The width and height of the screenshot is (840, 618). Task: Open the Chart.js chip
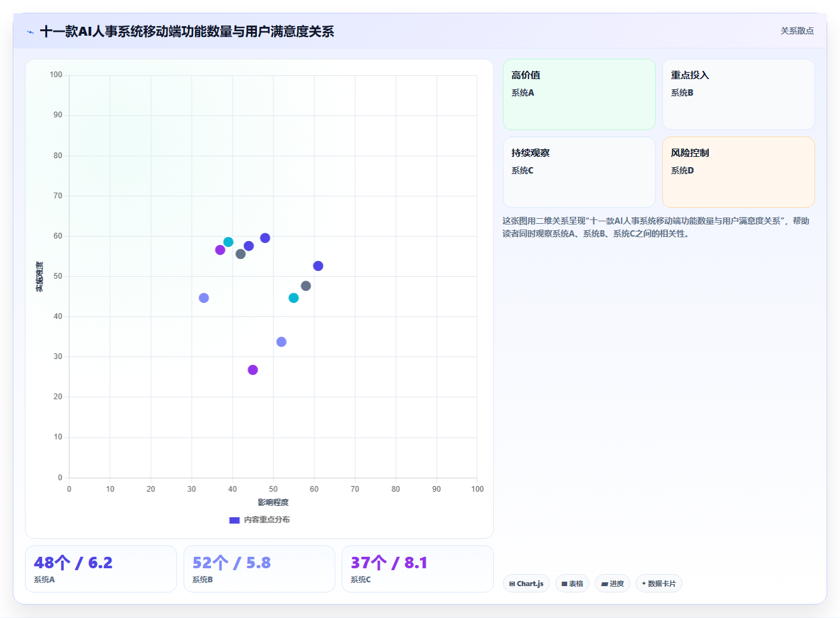click(x=526, y=584)
